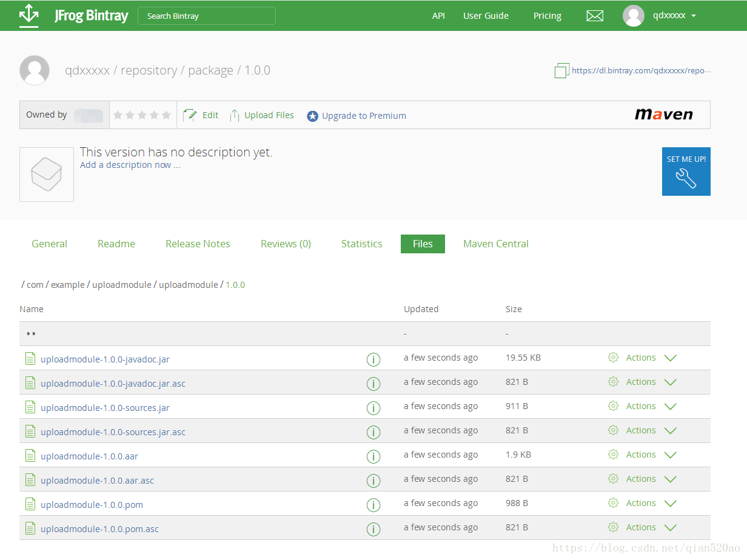Expand Actions chevron for uploadmodule-1.0.0-javadoc.jar.asc

(x=670, y=382)
